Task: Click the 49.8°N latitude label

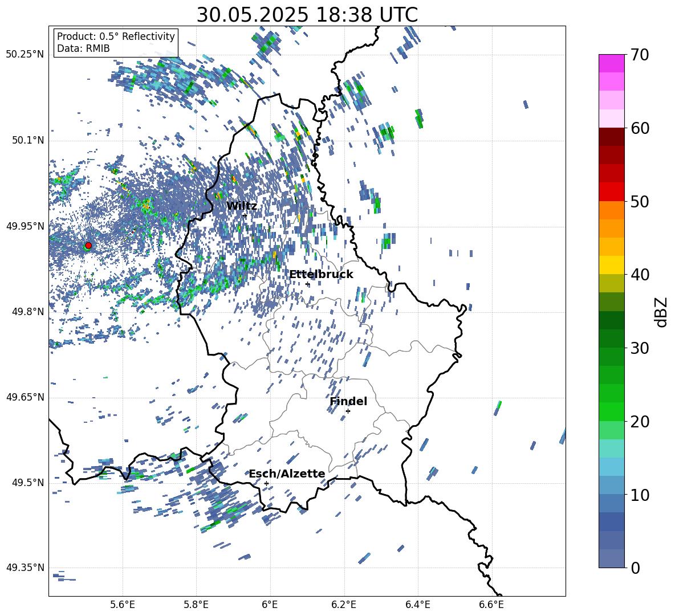Action: 28,312
